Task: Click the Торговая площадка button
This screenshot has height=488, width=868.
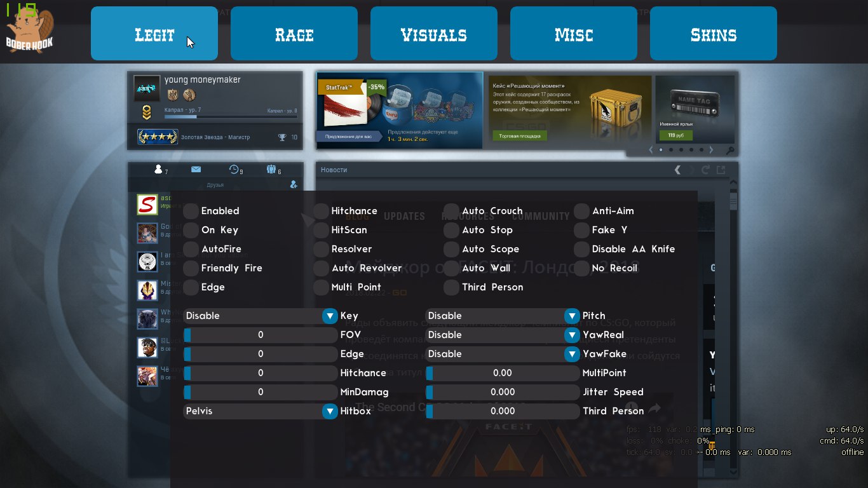Action: coord(519,135)
